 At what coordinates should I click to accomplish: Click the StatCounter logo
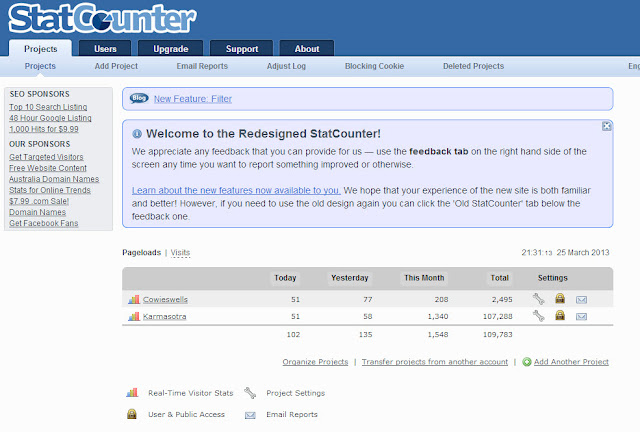pos(102,18)
